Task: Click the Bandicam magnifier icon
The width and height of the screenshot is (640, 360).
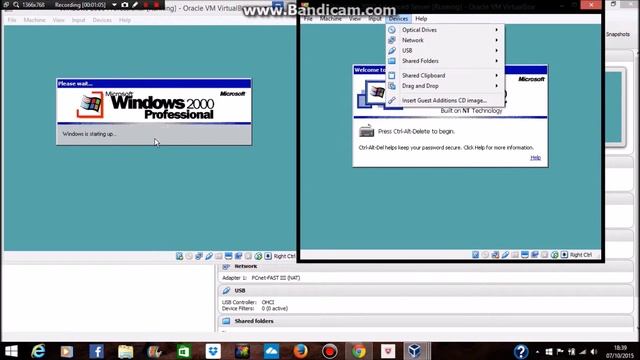Action: pyautogui.click(x=16, y=5)
